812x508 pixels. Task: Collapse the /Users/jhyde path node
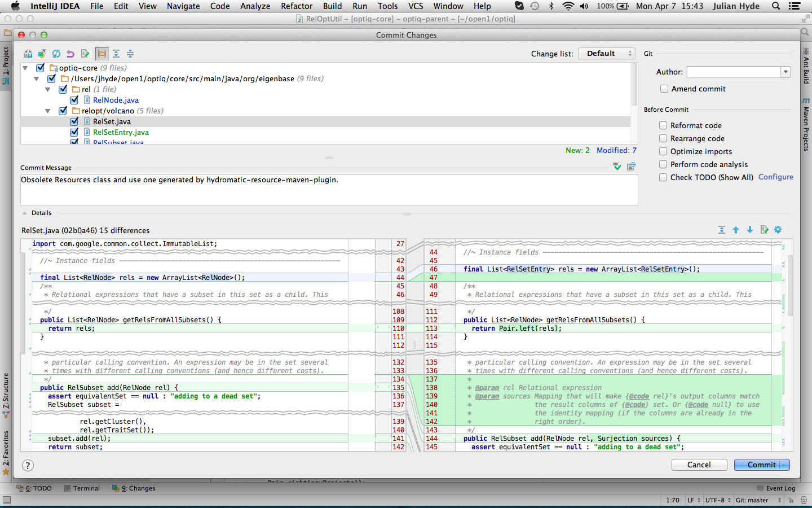pyautogui.click(x=37, y=78)
